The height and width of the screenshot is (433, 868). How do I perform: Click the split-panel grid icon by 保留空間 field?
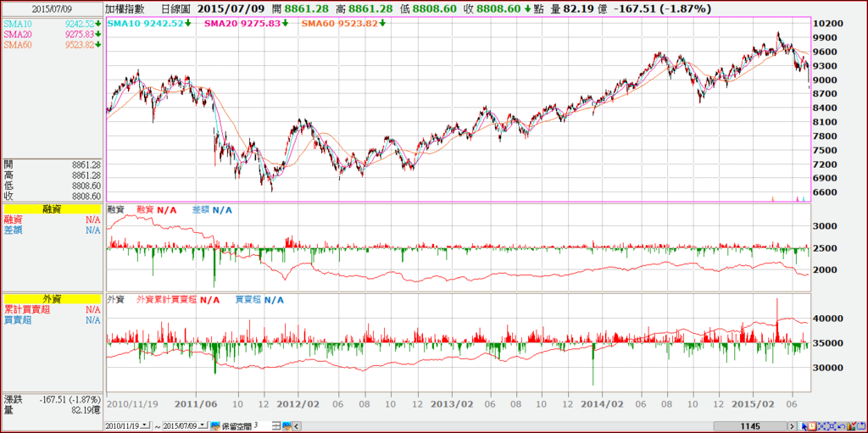tap(276, 426)
